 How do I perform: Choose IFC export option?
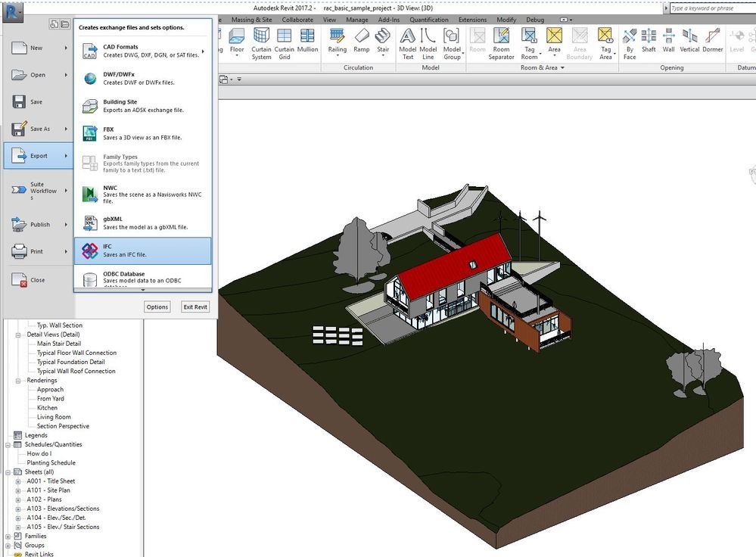pyautogui.click(x=143, y=250)
